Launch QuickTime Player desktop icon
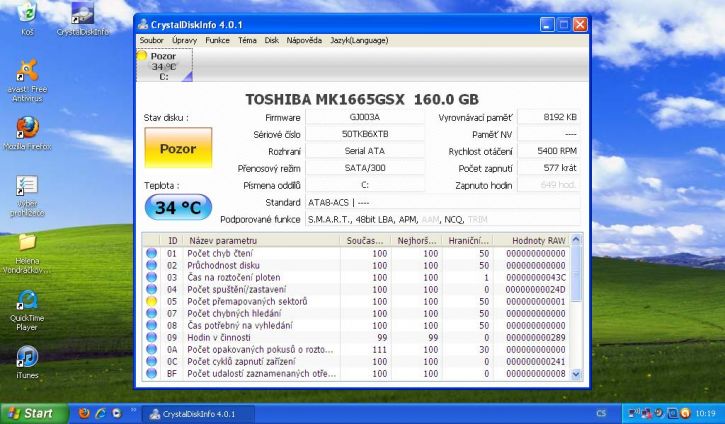Viewport: 725px width, 424px height. pyautogui.click(x=27, y=310)
